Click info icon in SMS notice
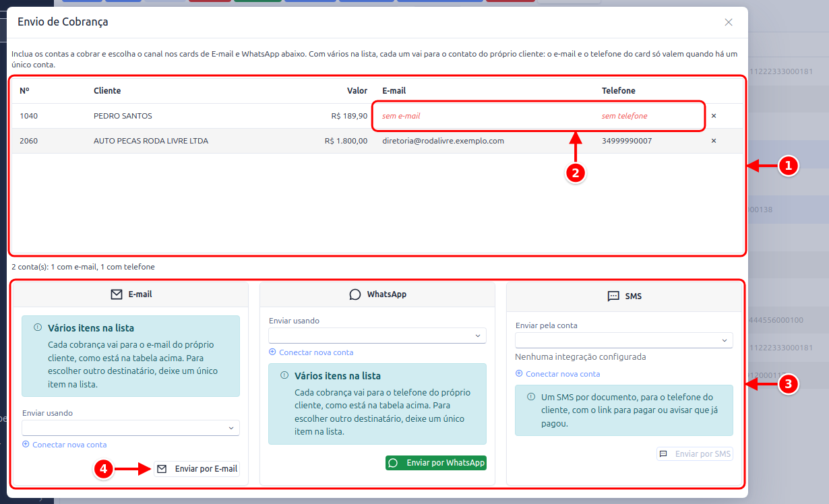This screenshot has height=504, width=829. [530, 397]
